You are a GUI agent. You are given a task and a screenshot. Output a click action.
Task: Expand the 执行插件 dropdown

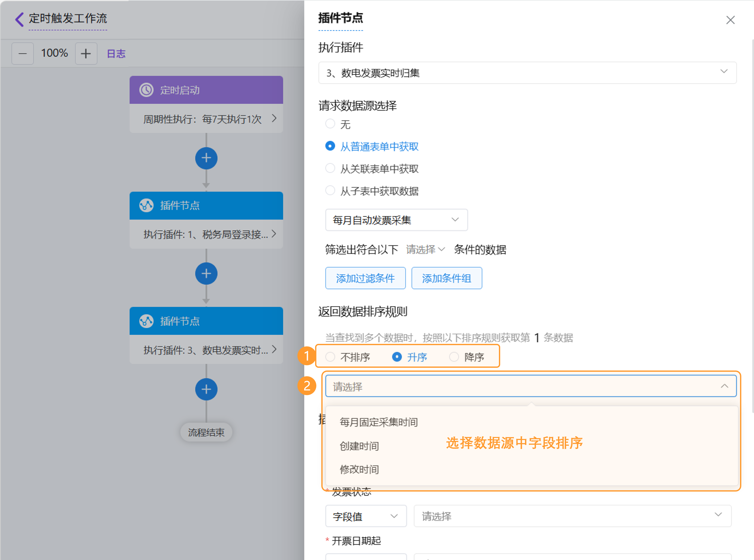pos(527,72)
